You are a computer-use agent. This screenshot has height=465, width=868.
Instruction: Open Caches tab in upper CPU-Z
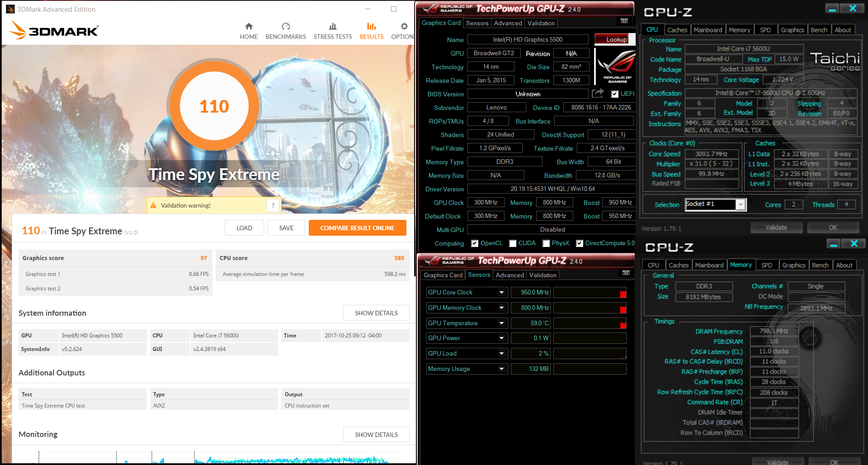click(677, 30)
